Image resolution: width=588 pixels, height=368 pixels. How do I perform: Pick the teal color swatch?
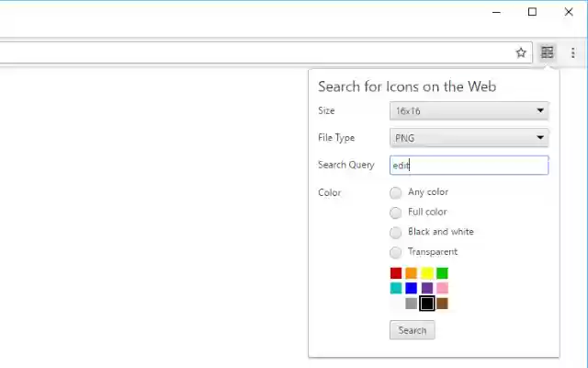(x=396, y=288)
